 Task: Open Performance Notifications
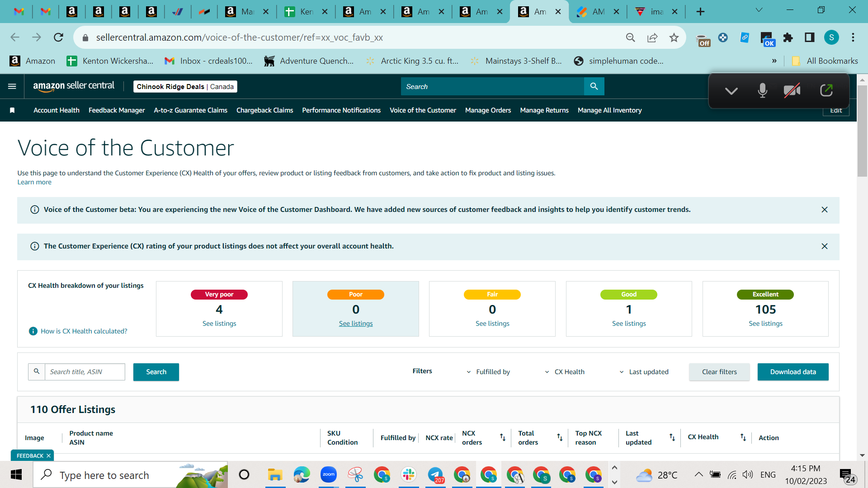[x=341, y=110]
